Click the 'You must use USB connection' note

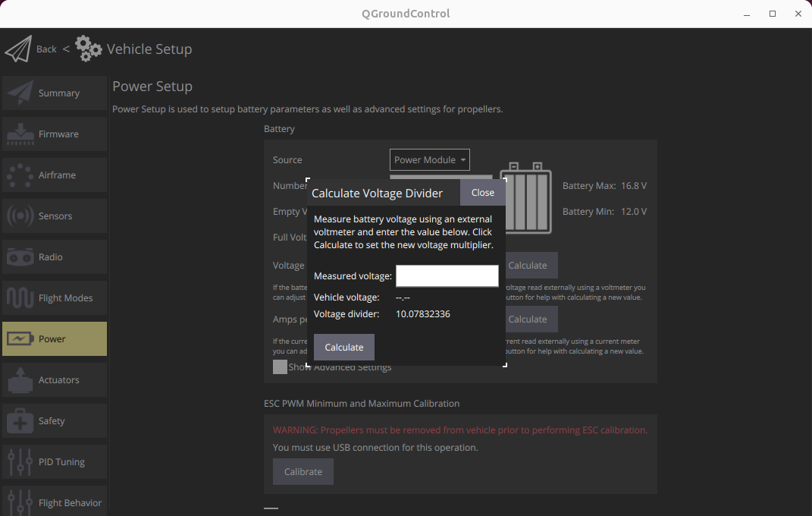pyautogui.click(x=375, y=448)
